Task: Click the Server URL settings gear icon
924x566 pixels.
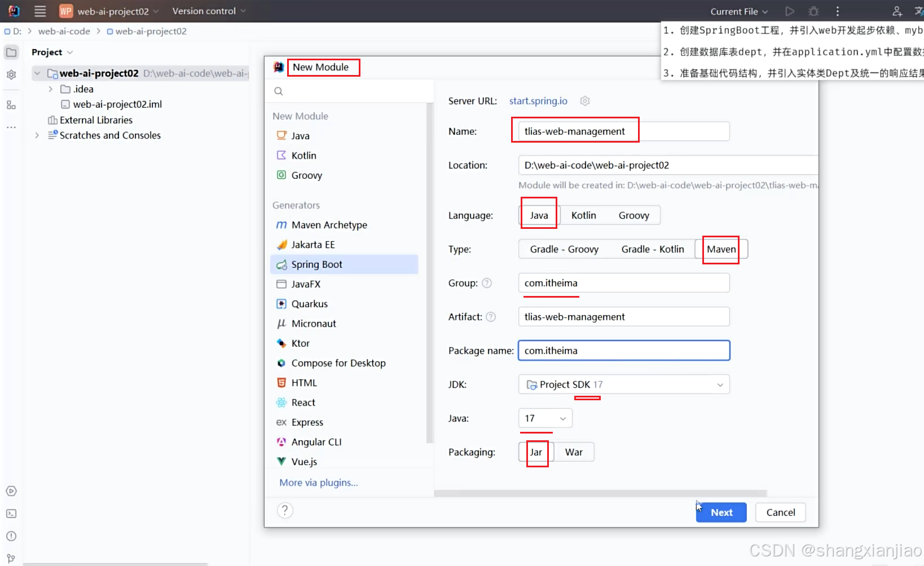Action: point(585,101)
